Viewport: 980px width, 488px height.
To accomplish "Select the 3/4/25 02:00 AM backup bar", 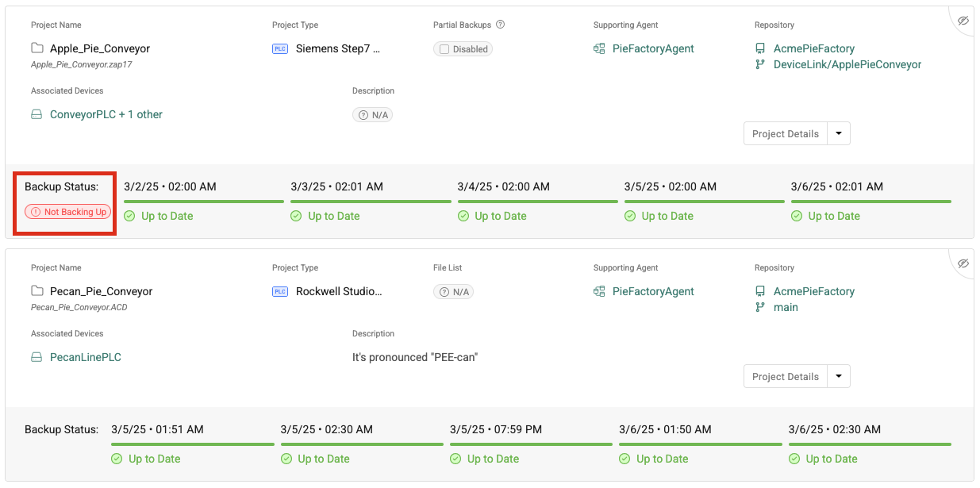I will point(537,202).
